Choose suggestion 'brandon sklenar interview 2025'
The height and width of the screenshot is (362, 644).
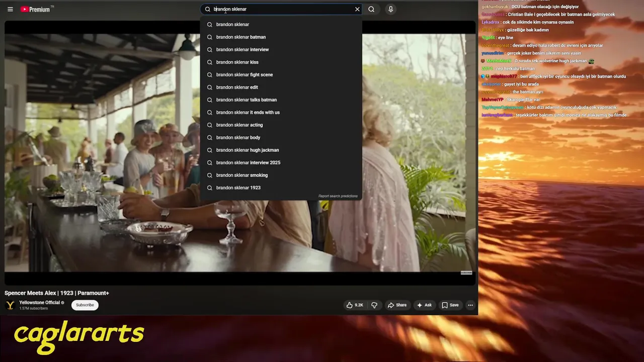(x=281, y=162)
